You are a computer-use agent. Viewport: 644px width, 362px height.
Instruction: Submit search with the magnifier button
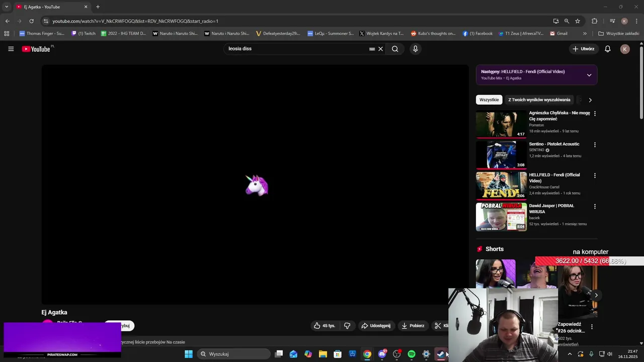(395, 49)
